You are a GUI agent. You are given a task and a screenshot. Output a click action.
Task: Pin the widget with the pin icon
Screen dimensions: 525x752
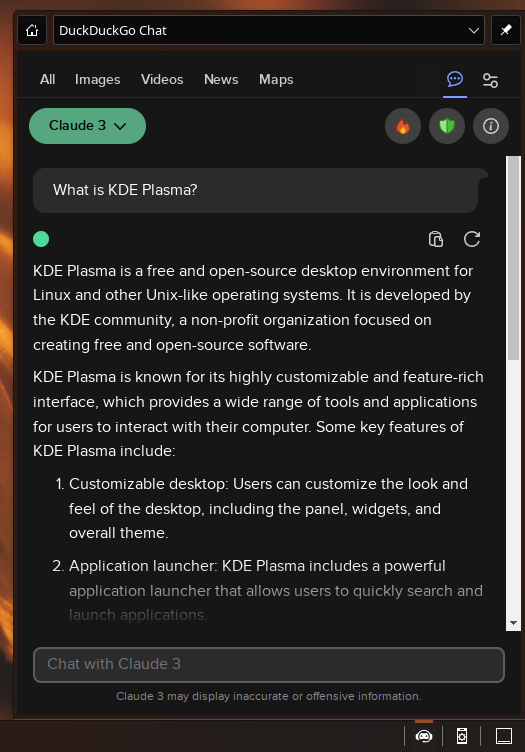506,30
